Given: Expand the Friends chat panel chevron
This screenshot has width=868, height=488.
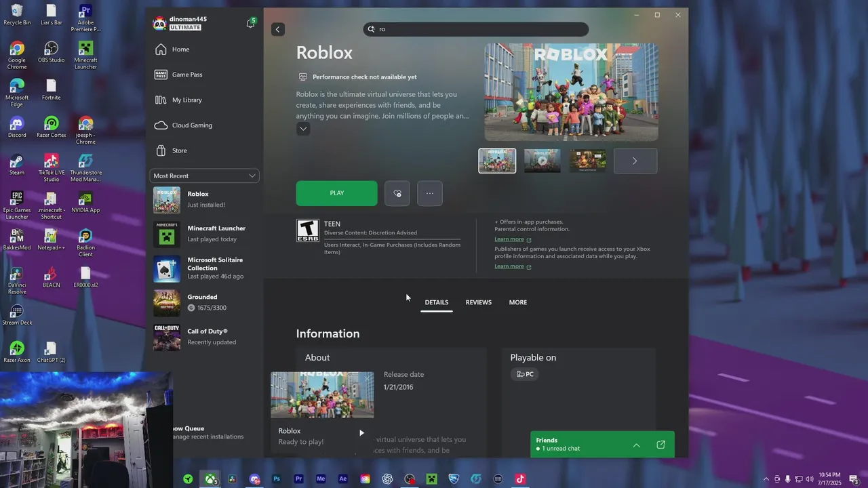Looking at the screenshot, I should click(636, 445).
